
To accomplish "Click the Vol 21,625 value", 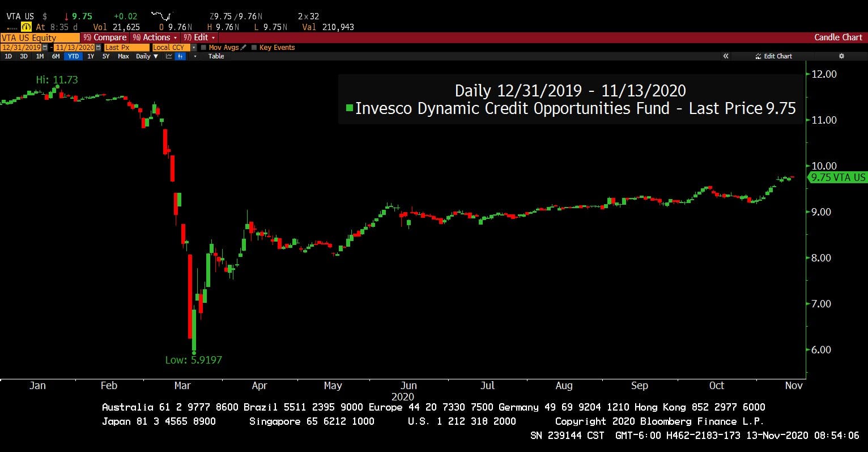I will coord(116,27).
